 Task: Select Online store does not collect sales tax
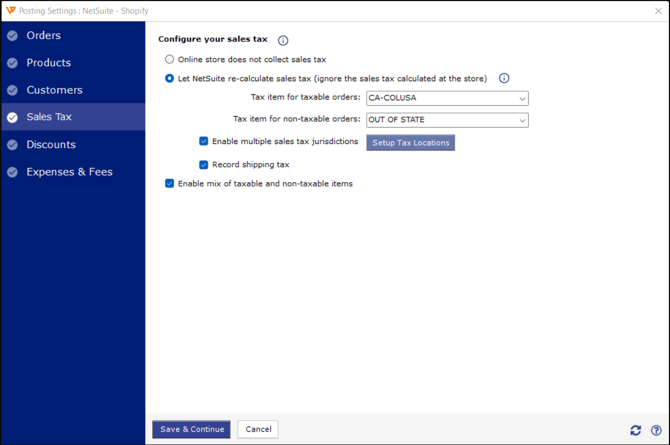[170, 60]
